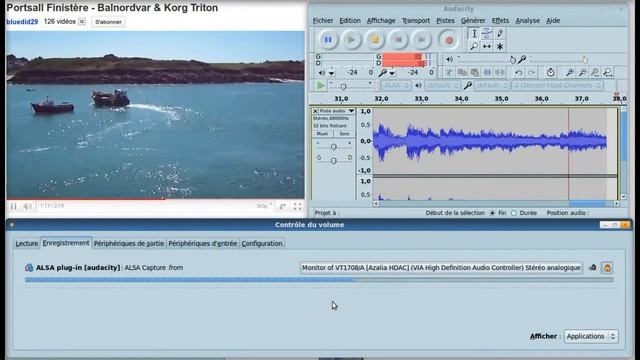640x360 pixels.
Task: Click the fullscreen icon on video player
Action: click(x=298, y=206)
